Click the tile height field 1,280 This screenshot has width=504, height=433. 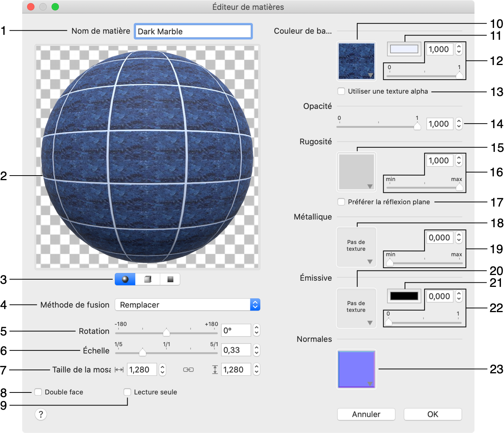(x=236, y=370)
